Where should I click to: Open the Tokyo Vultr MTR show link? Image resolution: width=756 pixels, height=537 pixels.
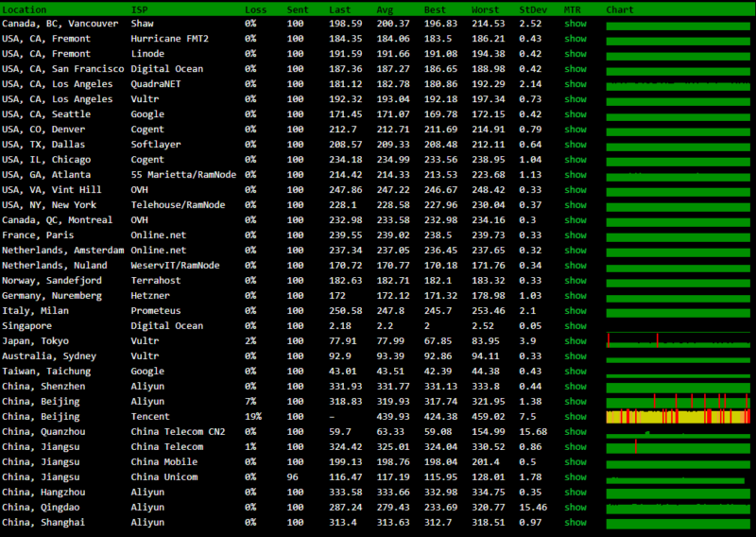[x=575, y=340]
